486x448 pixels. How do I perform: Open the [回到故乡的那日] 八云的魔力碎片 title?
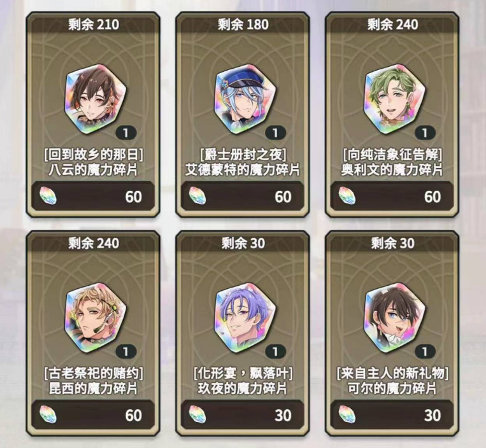[x=93, y=162]
